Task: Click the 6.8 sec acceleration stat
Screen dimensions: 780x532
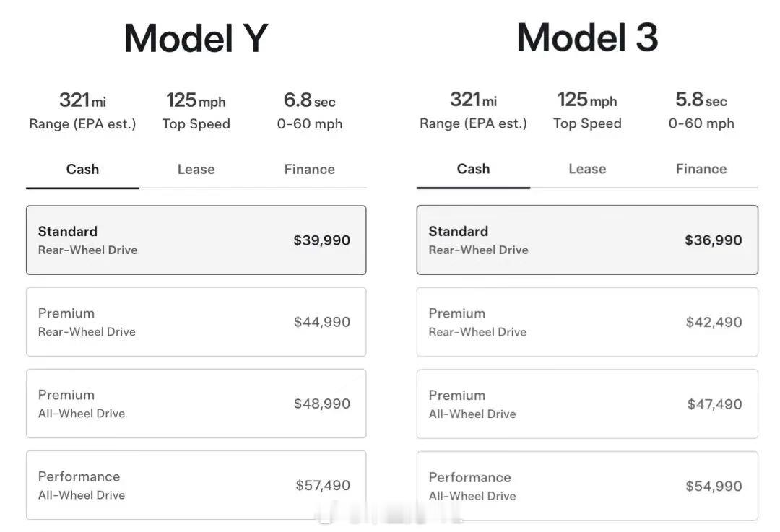Action: coord(309,100)
